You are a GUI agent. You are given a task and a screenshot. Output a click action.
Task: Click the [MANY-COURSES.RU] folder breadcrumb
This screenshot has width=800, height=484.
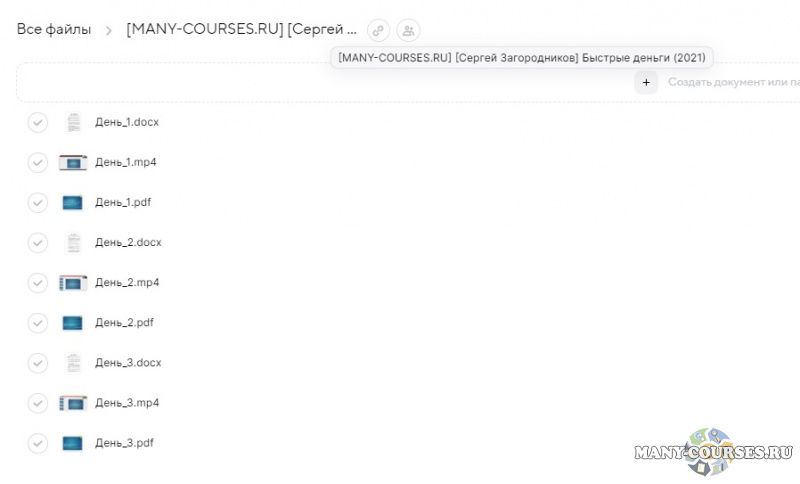(240, 30)
